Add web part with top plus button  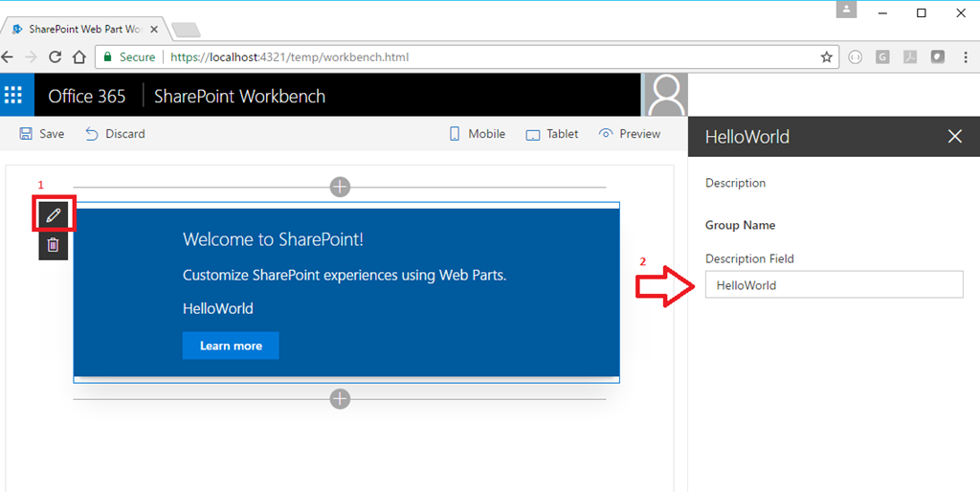coord(340,187)
